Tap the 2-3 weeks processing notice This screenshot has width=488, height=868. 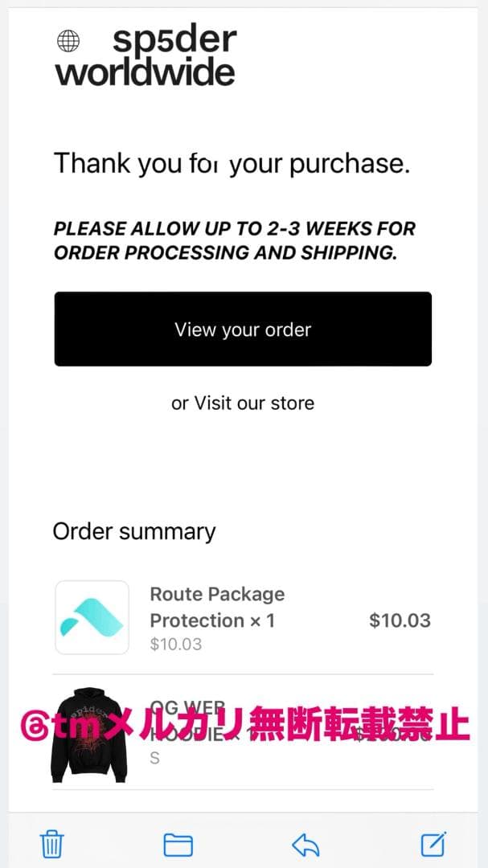coord(235,240)
